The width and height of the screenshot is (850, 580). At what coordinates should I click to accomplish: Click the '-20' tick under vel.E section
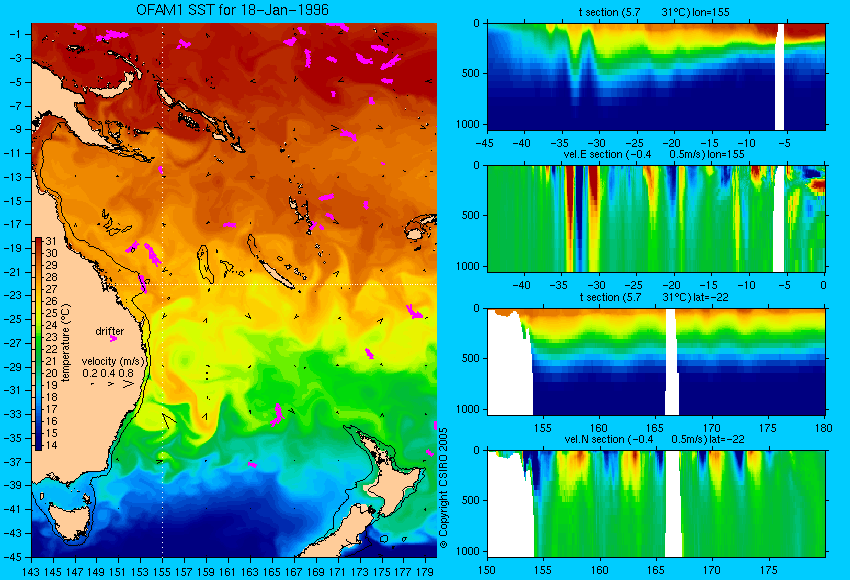pos(673,285)
